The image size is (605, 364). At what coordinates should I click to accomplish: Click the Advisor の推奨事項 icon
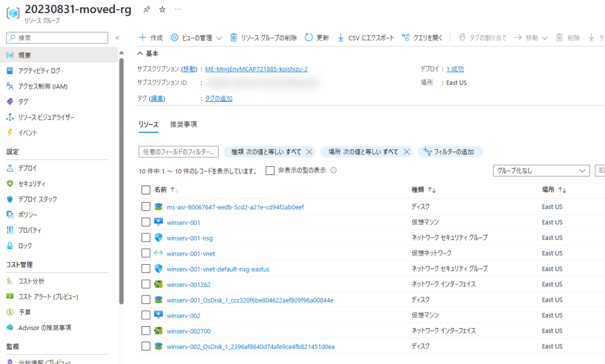(10, 328)
